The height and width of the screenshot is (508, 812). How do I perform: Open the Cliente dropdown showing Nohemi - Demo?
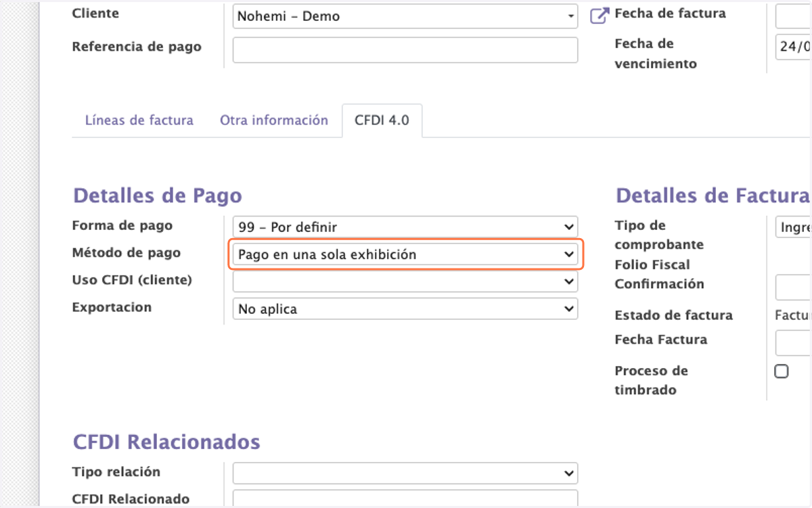[x=405, y=16]
